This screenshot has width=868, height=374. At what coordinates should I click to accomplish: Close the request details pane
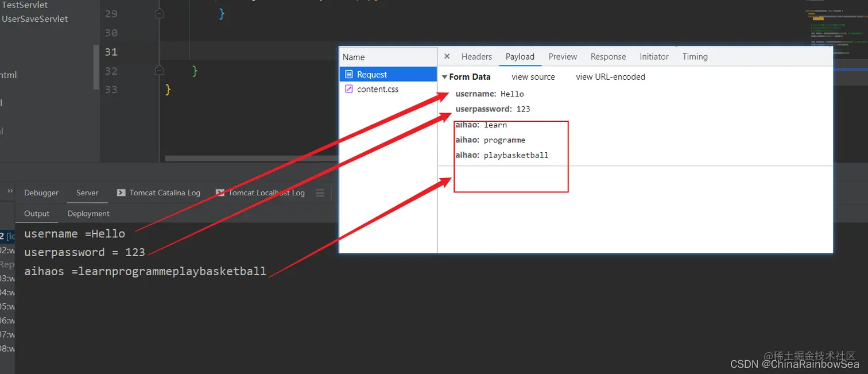coord(447,56)
